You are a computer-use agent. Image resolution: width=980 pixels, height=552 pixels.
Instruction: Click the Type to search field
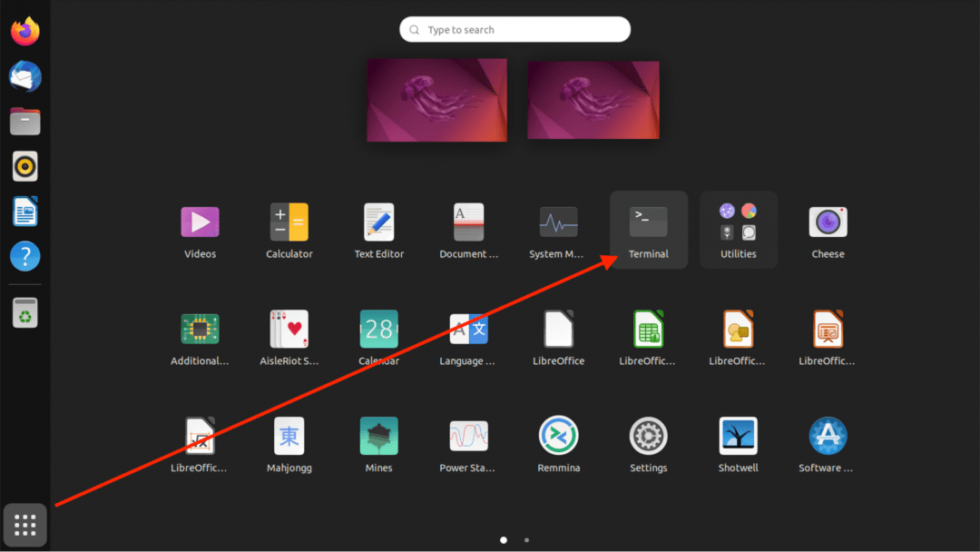pos(514,30)
